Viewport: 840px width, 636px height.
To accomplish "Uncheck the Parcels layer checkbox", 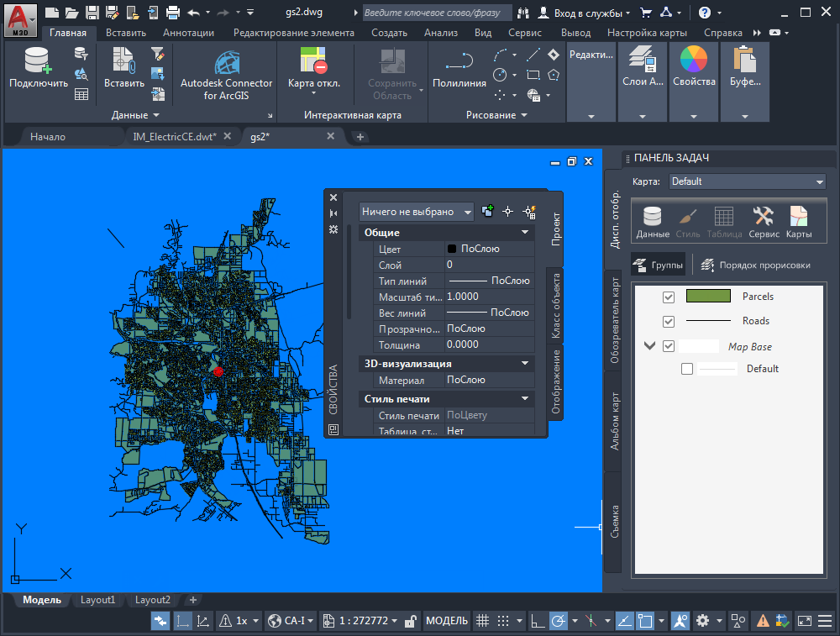I will coord(669,297).
